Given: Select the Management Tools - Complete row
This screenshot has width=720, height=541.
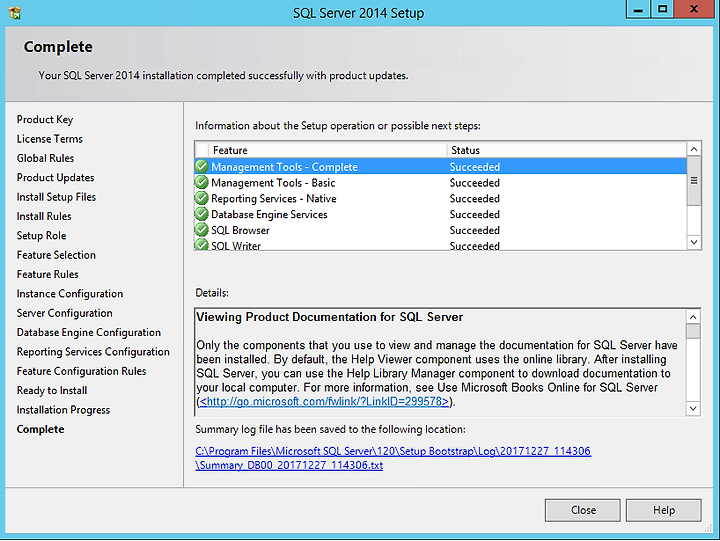Looking at the screenshot, I should point(441,167).
